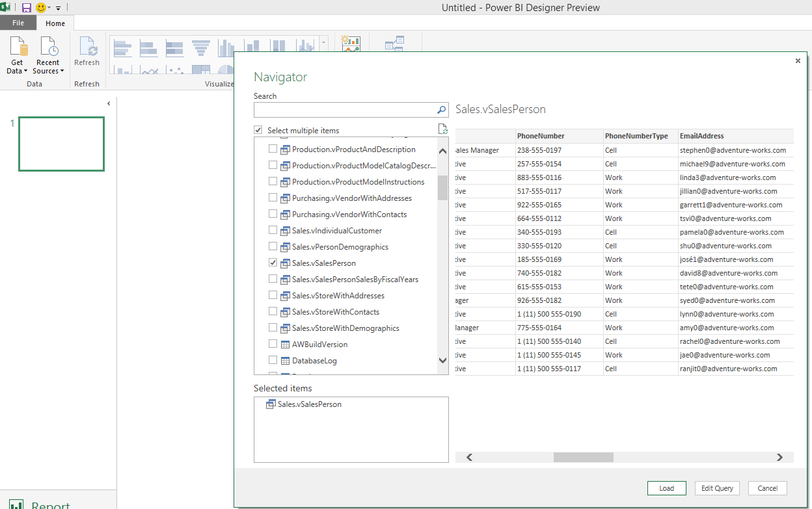Click the table list scroll-down arrow

[x=442, y=360]
